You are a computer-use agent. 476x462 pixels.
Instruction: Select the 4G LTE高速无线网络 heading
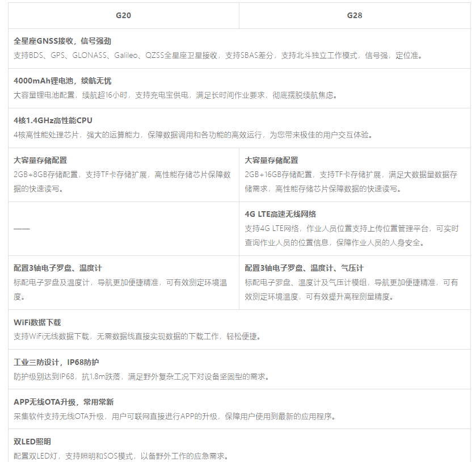(x=280, y=214)
